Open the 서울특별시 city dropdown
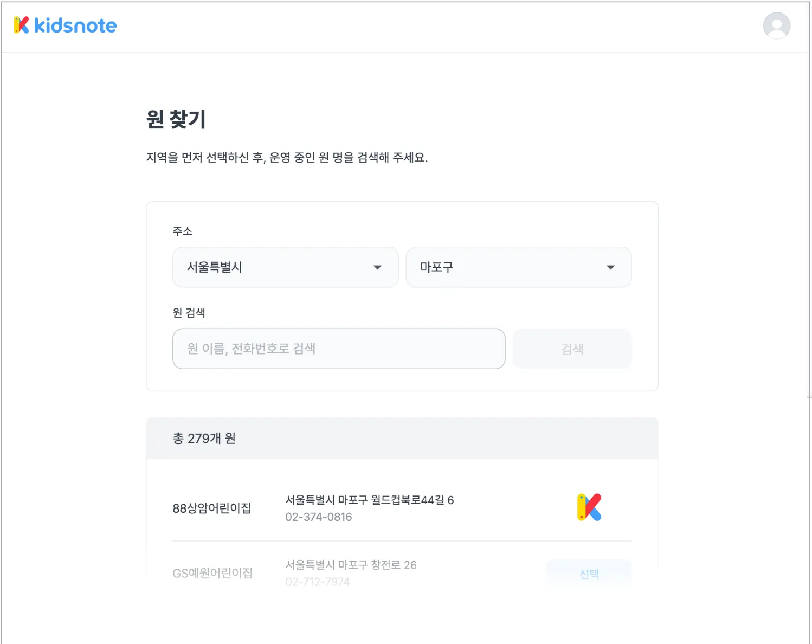Image resolution: width=812 pixels, height=644 pixels. click(276, 267)
